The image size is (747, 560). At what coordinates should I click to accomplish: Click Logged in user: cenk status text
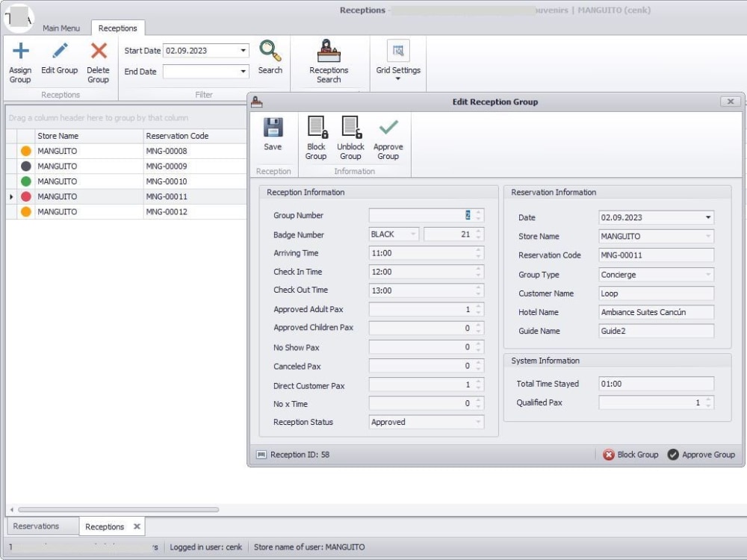click(x=206, y=547)
